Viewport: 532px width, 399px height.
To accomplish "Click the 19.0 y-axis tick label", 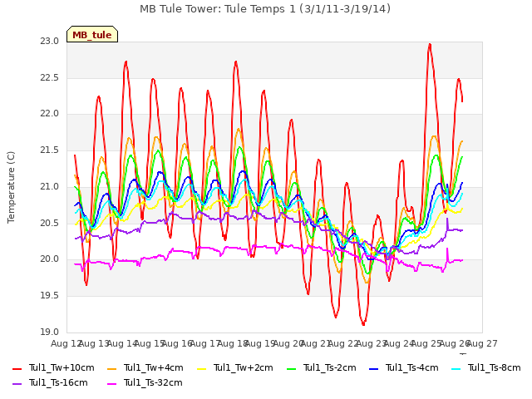I will pyautogui.click(x=49, y=332).
